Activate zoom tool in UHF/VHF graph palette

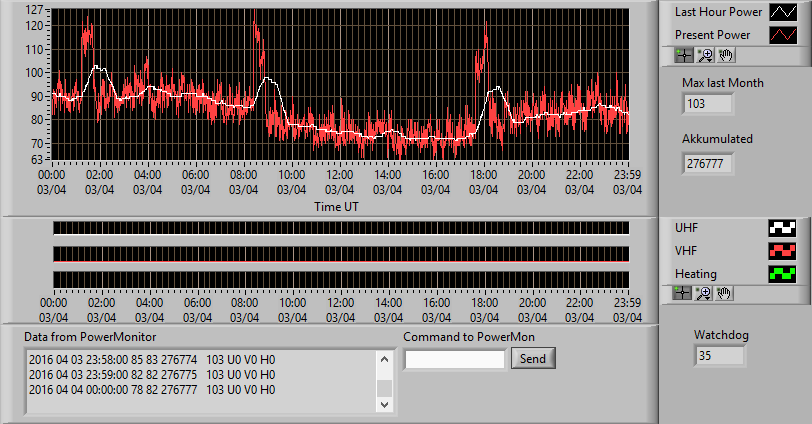(x=703, y=293)
